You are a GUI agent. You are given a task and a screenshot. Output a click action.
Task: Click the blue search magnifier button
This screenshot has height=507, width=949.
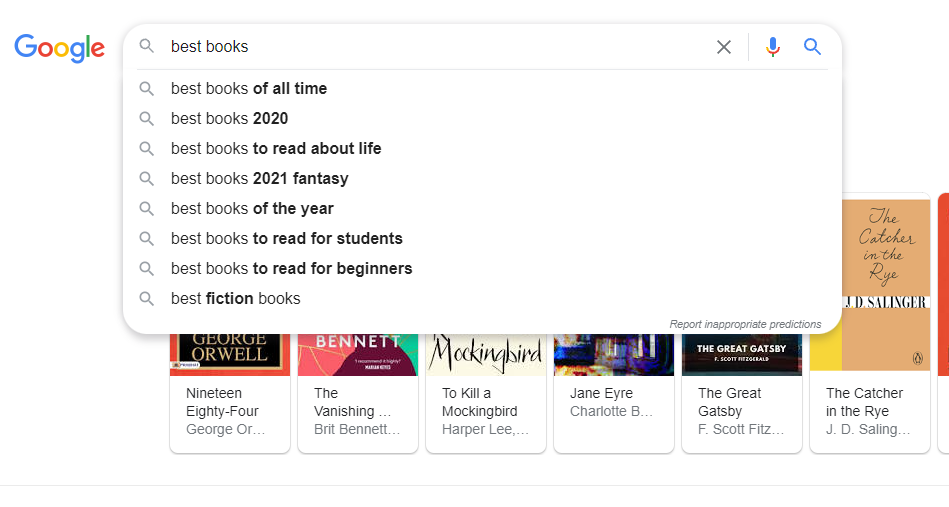[x=813, y=47]
